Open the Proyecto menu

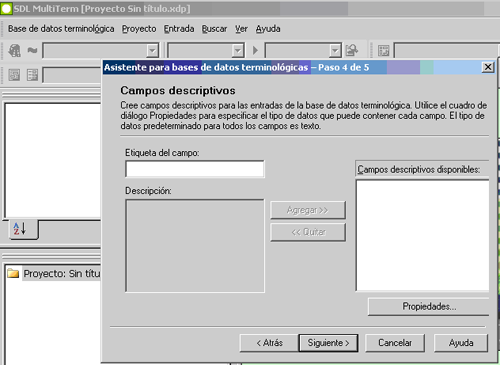click(139, 29)
